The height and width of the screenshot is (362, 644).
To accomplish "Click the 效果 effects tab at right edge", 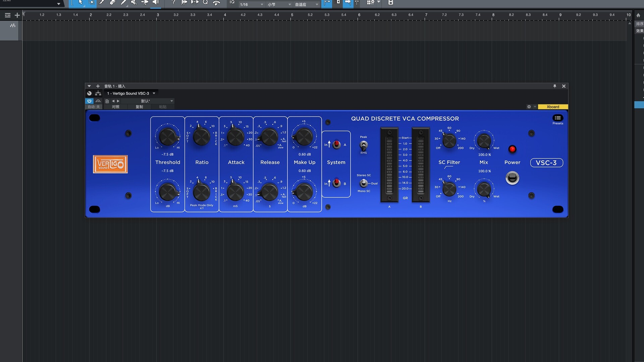I will (x=640, y=31).
